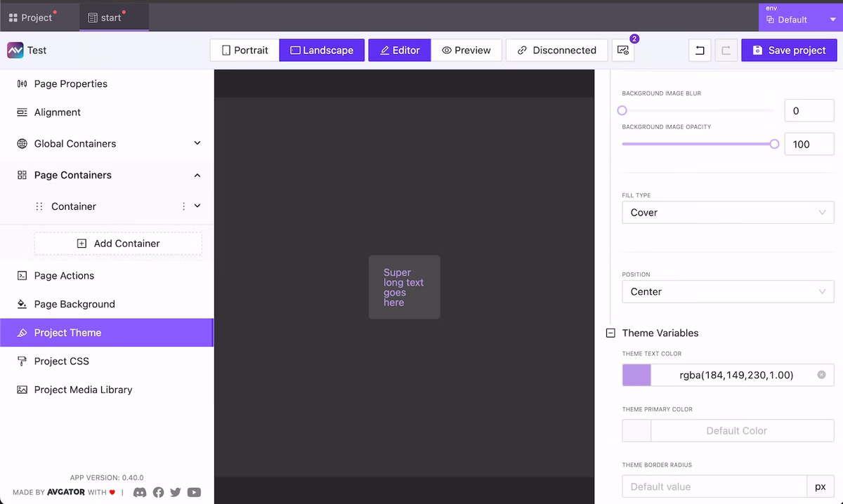Open the Fill Type dropdown showing Cover
The image size is (843, 504).
pos(728,212)
